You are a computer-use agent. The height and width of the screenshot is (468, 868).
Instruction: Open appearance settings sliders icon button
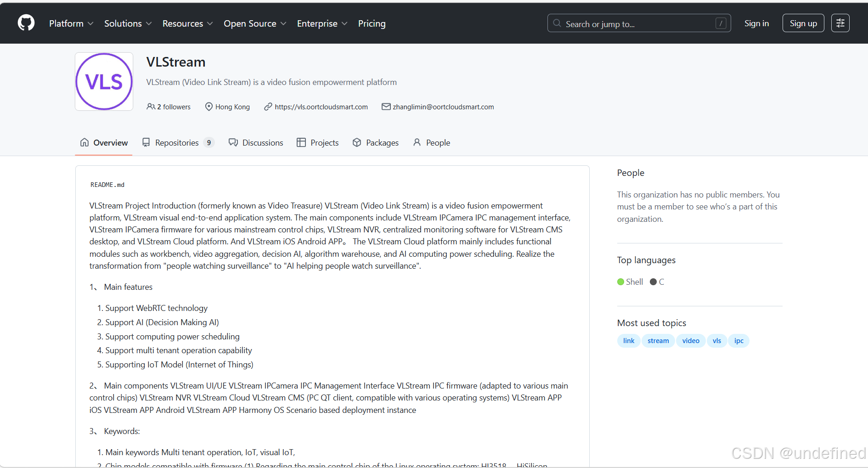pos(840,23)
